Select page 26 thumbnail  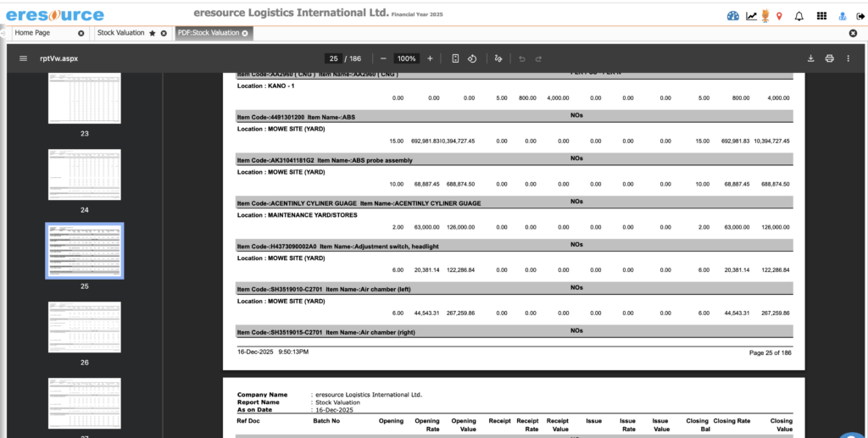84,327
